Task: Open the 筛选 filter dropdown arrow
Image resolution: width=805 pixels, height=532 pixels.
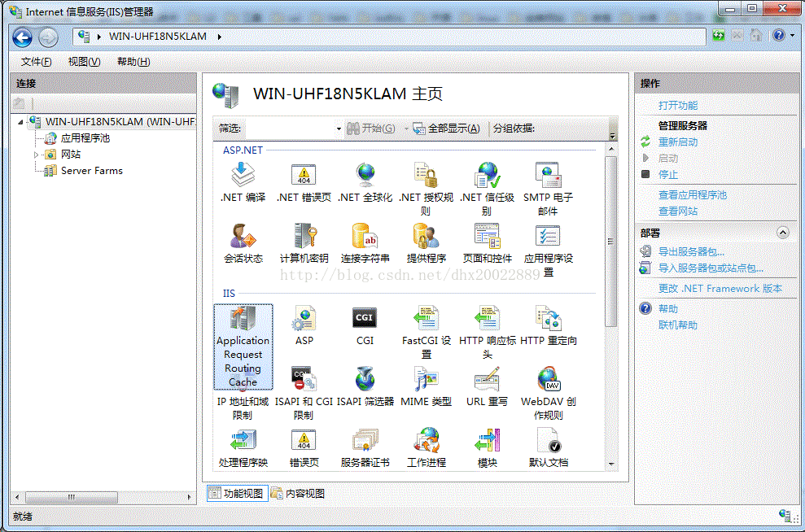Action: (339, 129)
